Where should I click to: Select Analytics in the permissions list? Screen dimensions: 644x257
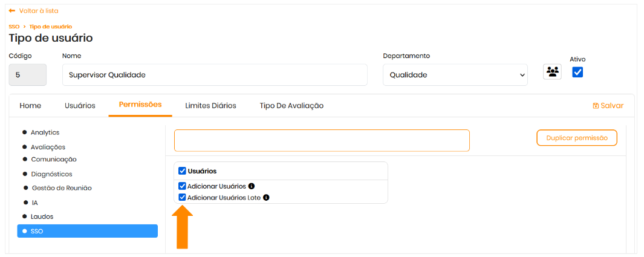45,132
